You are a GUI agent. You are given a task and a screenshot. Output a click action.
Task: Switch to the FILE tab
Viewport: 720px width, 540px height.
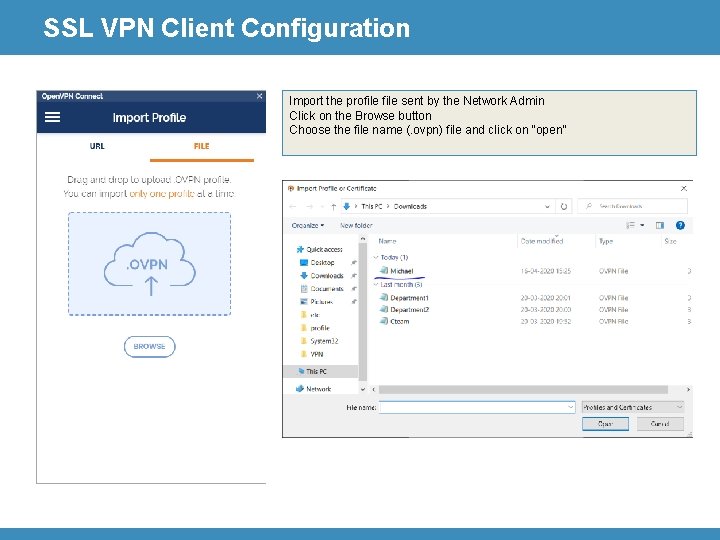[x=202, y=146]
